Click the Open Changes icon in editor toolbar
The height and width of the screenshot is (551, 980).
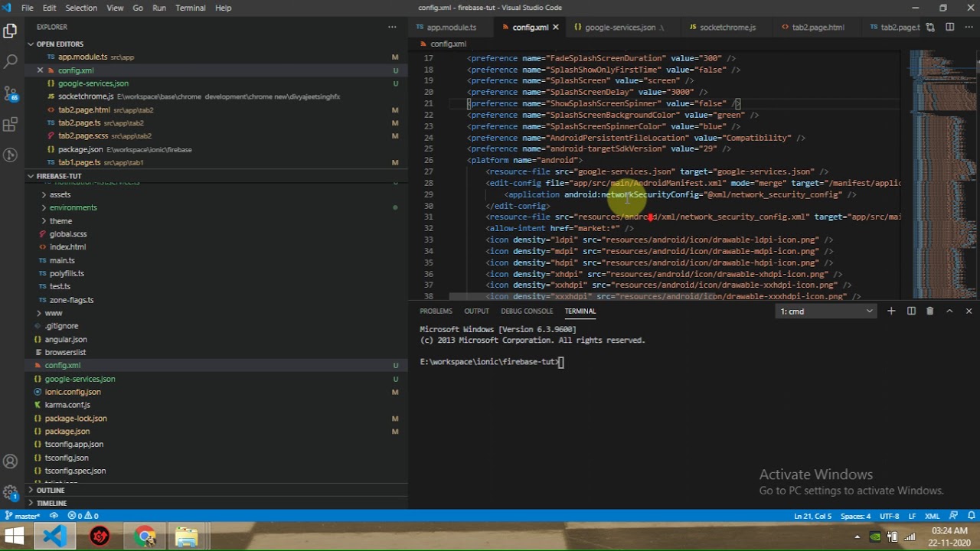tap(930, 28)
